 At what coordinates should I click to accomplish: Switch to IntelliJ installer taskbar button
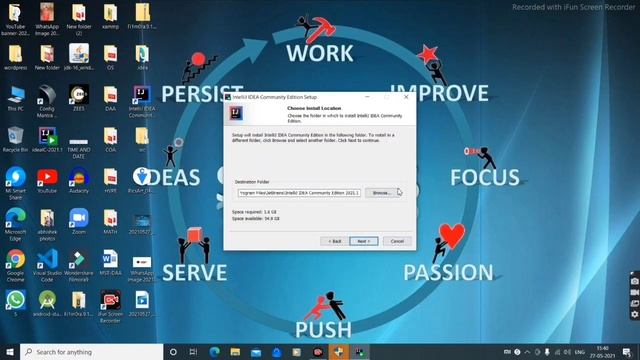(x=360, y=352)
